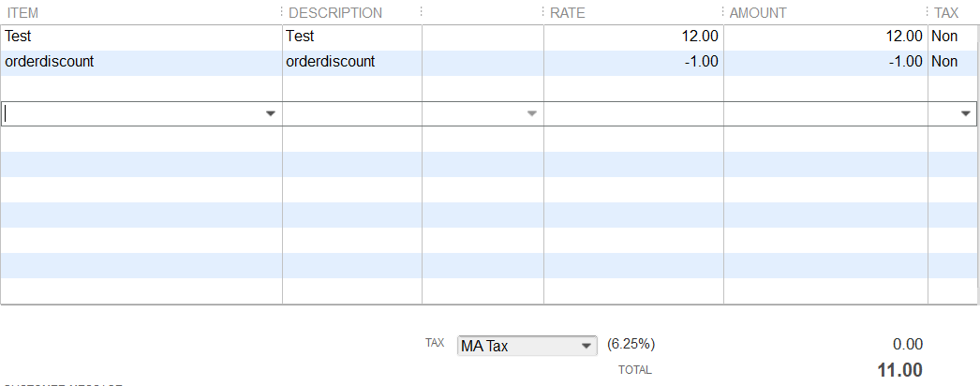Click the RATE column header
The width and height of the screenshot is (980, 386).
coord(568,13)
